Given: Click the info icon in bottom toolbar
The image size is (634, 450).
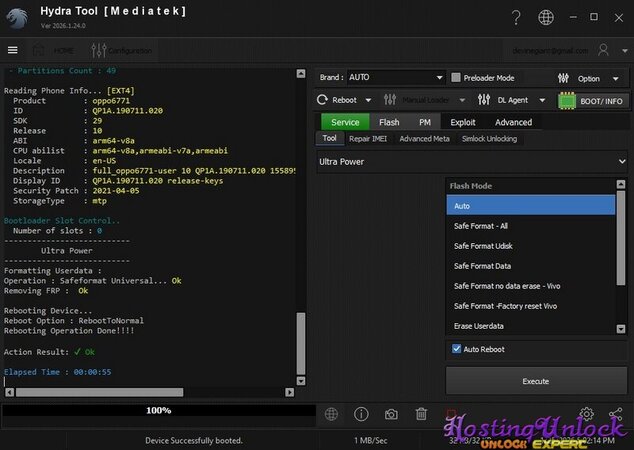Looking at the screenshot, I should click(x=361, y=414).
